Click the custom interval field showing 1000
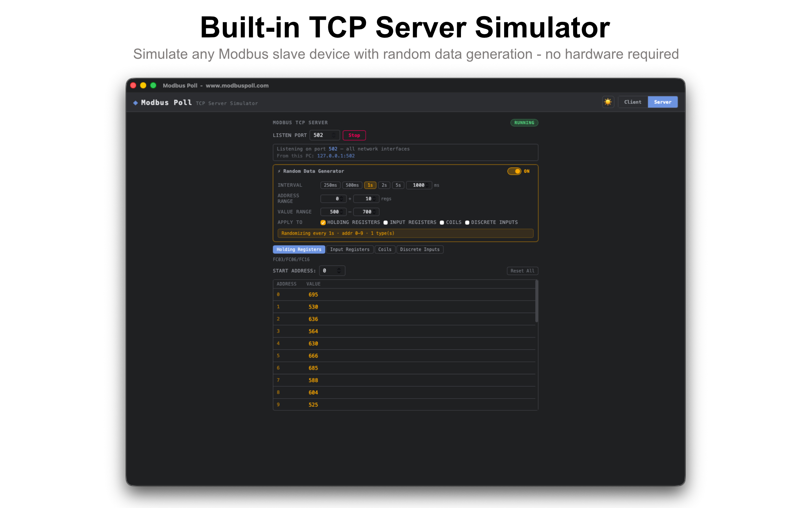 419,185
